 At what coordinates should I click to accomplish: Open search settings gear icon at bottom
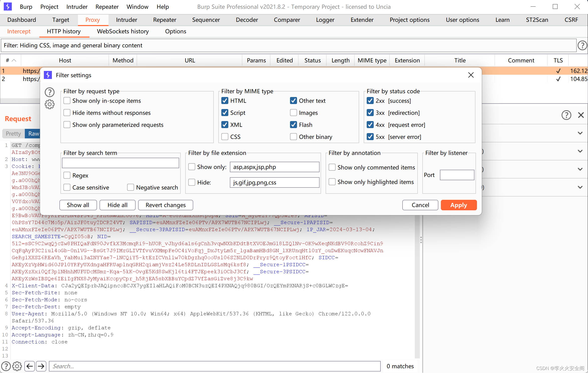pos(17,366)
